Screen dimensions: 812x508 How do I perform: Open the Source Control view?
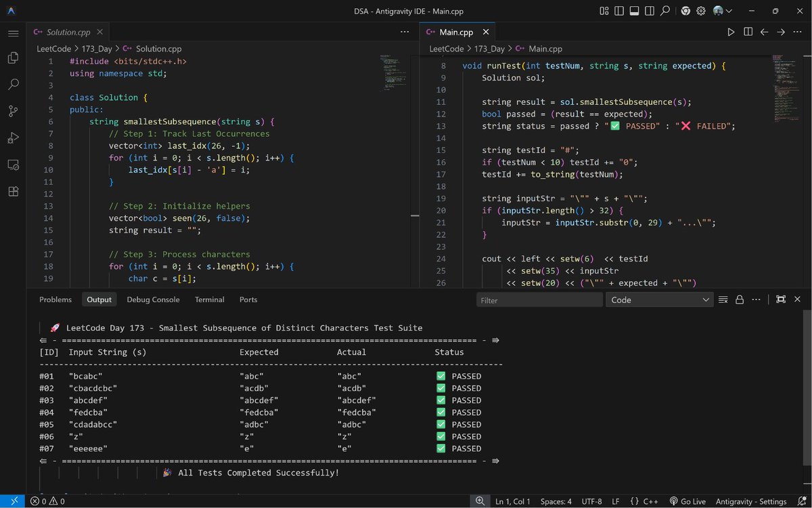(13, 111)
